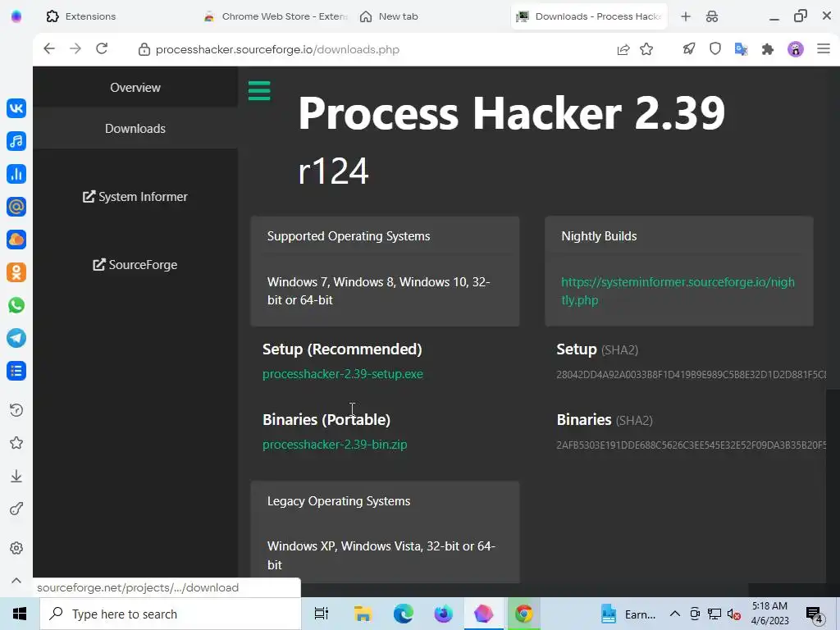Viewport: 840px width, 630px height.
Task: Open the Downloads page in site menu
Action: pyautogui.click(x=135, y=129)
